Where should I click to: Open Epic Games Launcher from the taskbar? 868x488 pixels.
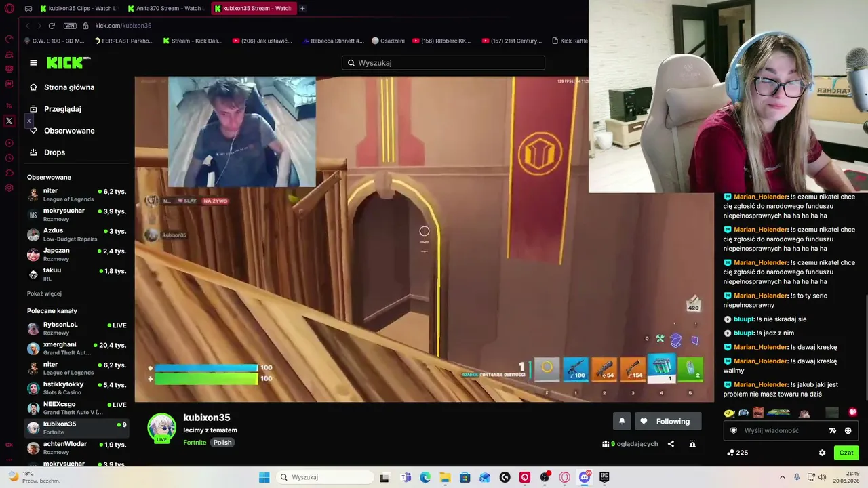604,477
